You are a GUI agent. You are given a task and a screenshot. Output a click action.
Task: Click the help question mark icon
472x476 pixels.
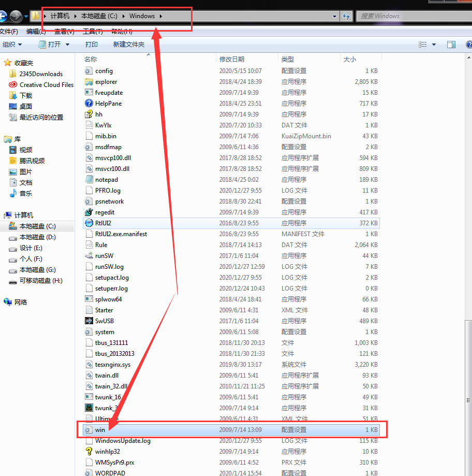[469, 45]
